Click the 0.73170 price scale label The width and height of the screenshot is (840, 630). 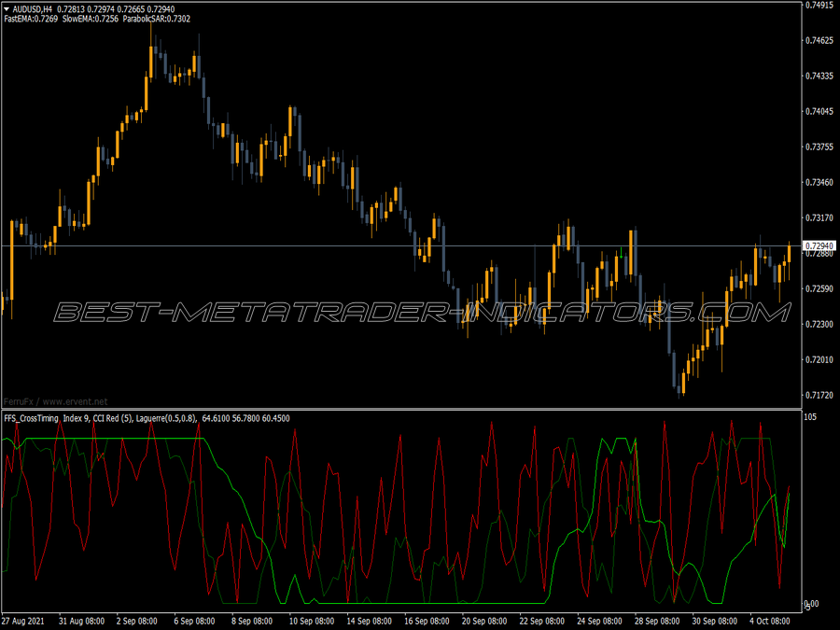click(x=819, y=217)
